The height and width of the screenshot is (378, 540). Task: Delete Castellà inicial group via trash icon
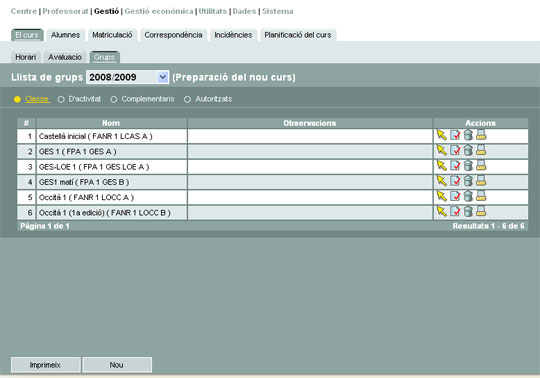click(x=468, y=135)
